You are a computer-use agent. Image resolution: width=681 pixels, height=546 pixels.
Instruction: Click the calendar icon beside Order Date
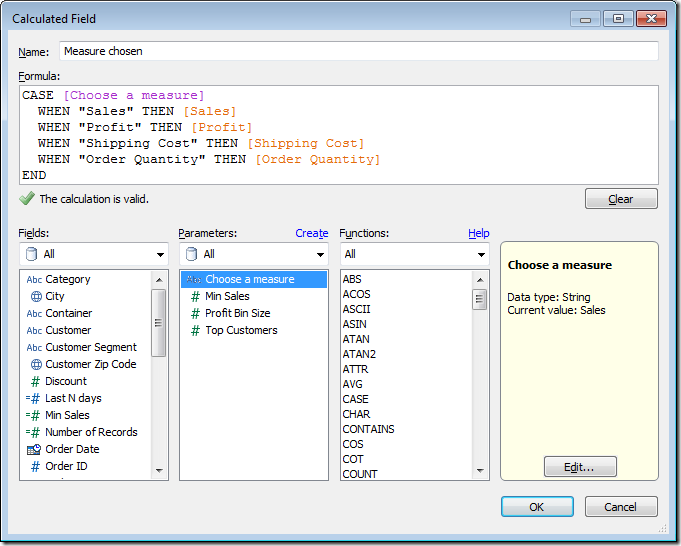coord(34,450)
